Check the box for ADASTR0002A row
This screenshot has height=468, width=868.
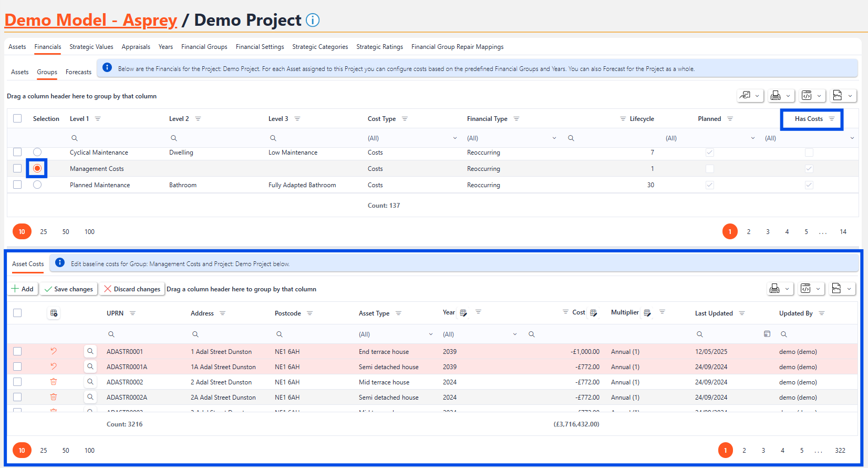[x=17, y=398]
